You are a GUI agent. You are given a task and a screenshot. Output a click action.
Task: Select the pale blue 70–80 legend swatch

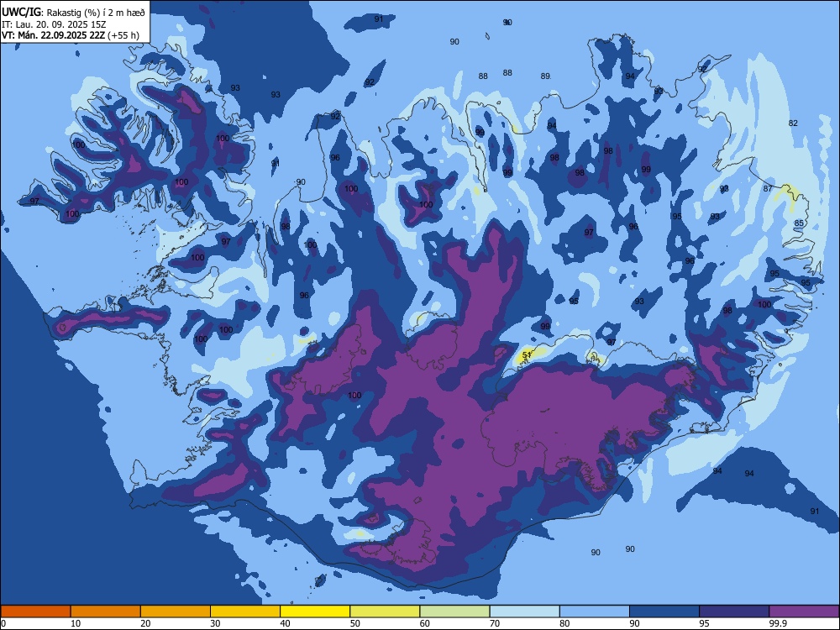pyautogui.click(x=524, y=612)
